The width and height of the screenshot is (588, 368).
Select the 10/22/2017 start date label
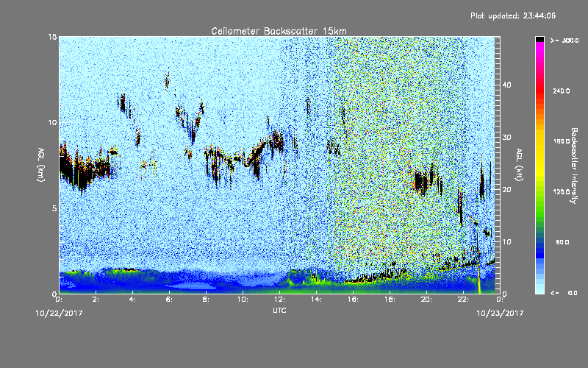[x=60, y=314]
